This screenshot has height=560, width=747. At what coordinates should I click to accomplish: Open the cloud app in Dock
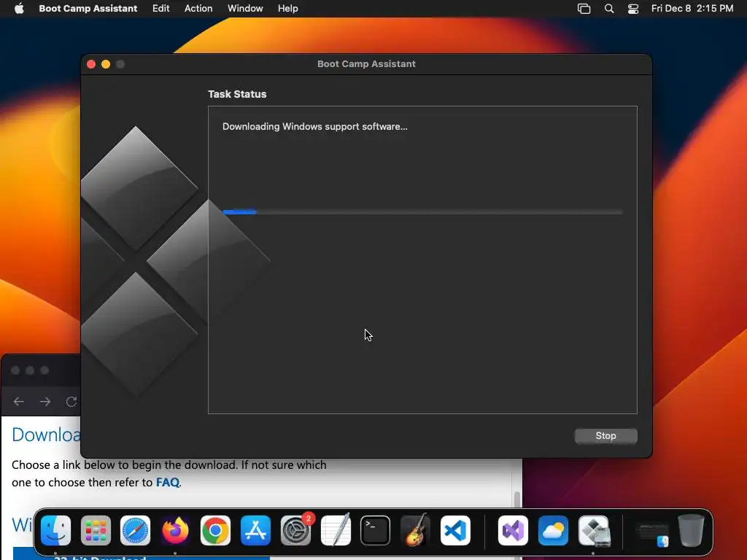[x=553, y=530]
